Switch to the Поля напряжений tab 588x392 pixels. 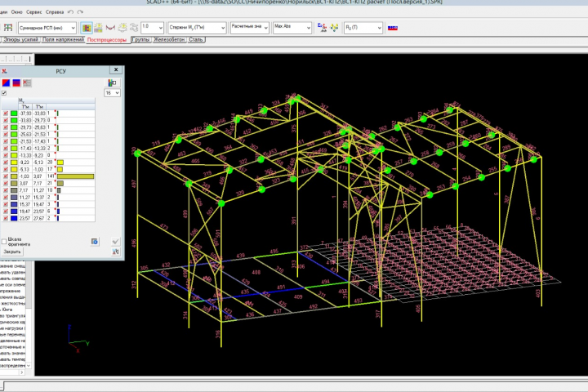pos(63,39)
